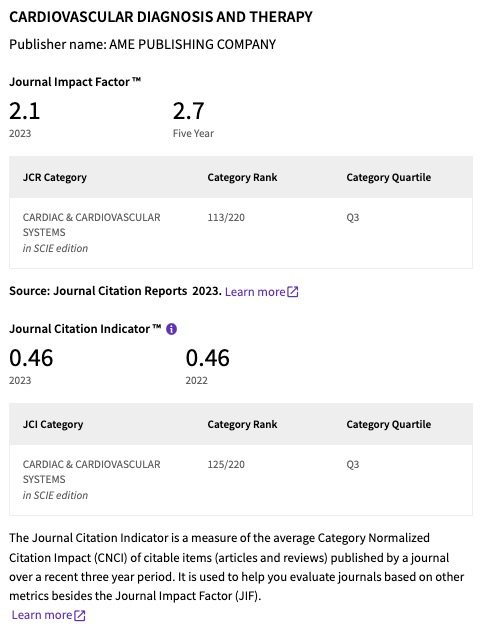
Task: Click the Q3 quartile in JCI table
Action: (x=352, y=465)
